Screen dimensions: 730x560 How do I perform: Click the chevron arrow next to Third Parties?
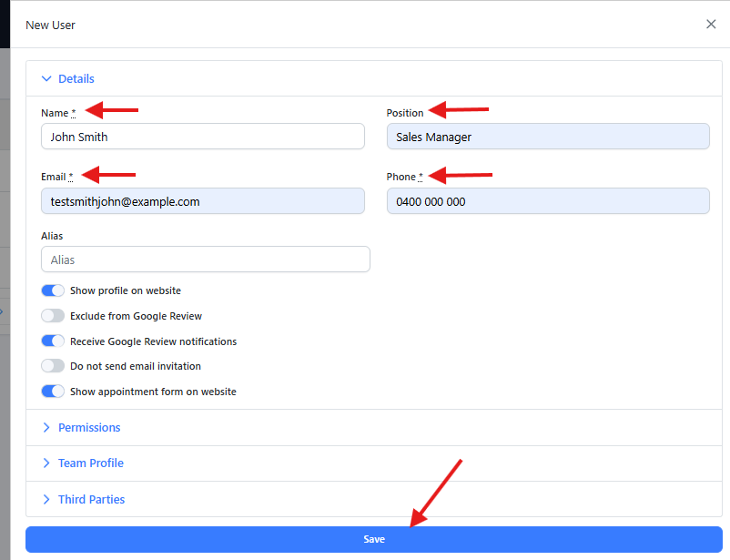46,500
